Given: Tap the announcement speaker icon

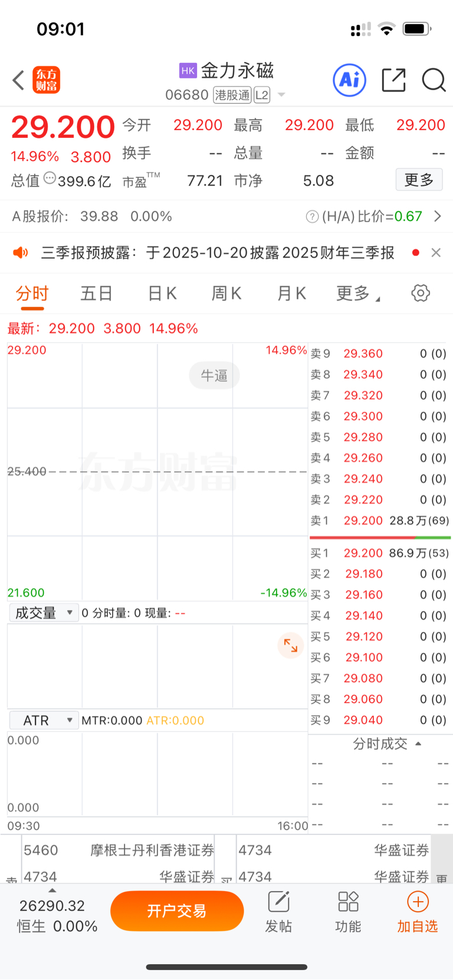Looking at the screenshot, I should (21, 253).
